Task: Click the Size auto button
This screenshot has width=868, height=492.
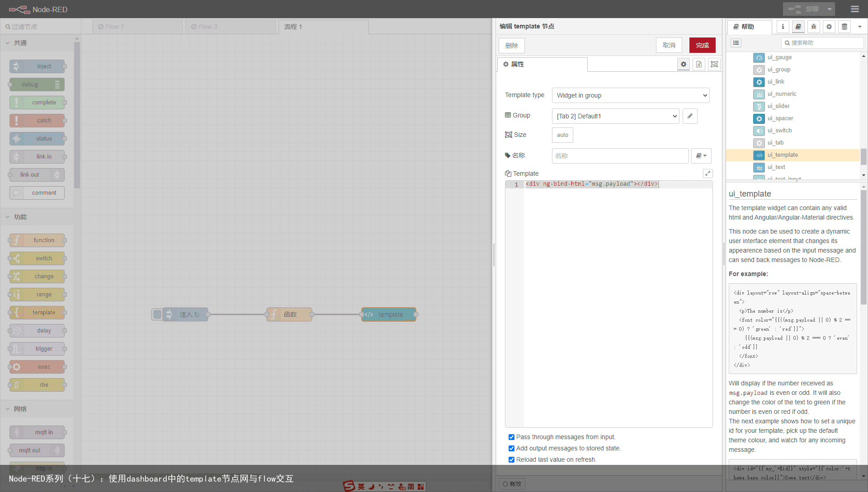Action: 562,135
